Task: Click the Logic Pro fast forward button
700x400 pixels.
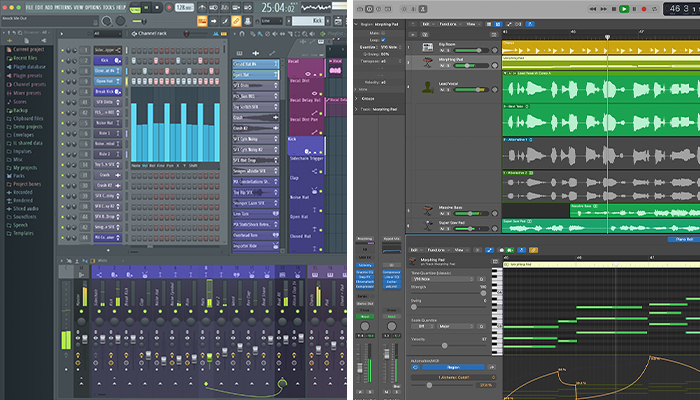Action: [x=604, y=8]
